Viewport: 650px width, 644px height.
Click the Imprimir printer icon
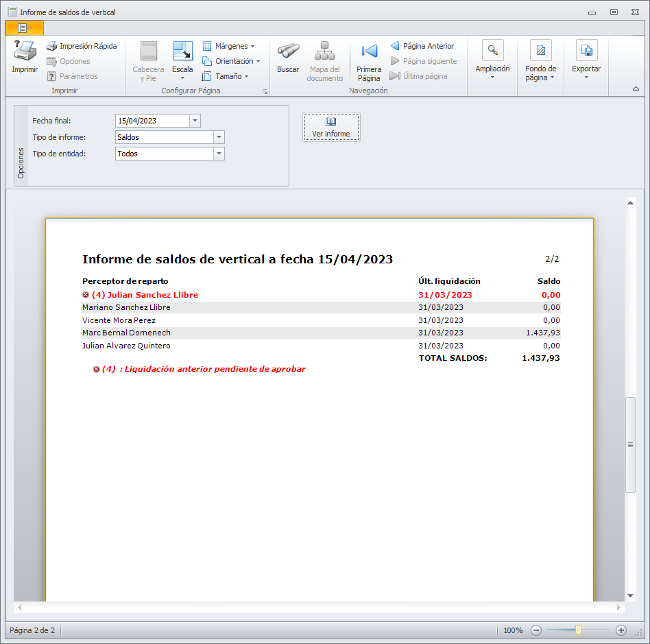(x=25, y=51)
